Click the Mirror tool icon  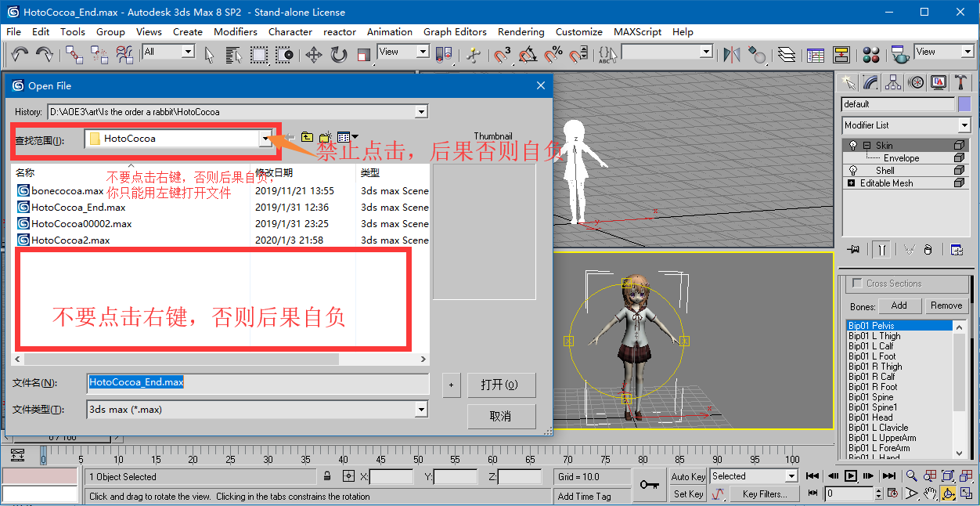click(x=731, y=54)
